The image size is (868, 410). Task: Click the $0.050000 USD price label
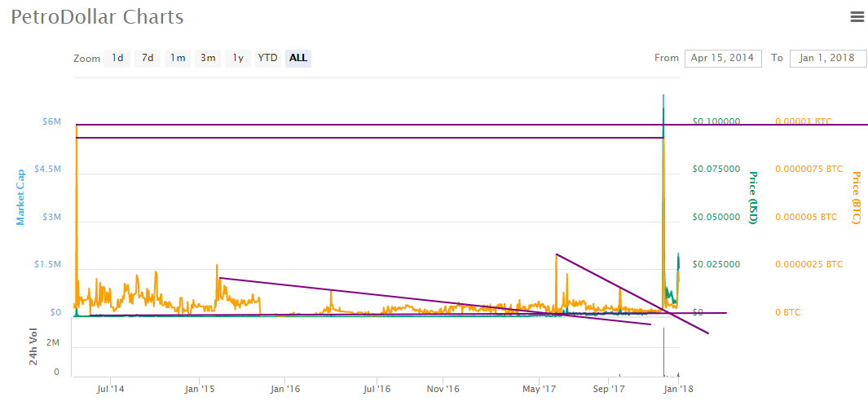pos(716,217)
